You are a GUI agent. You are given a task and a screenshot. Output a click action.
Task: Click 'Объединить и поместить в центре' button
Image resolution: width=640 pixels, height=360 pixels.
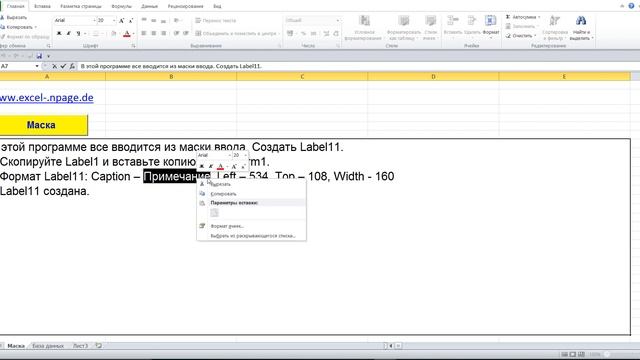click(x=237, y=33)
